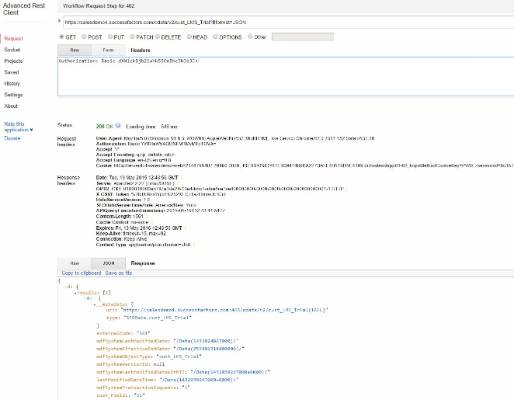Click into the headers text area
Screen dimensions: 514x400
[x=286, y=77]
